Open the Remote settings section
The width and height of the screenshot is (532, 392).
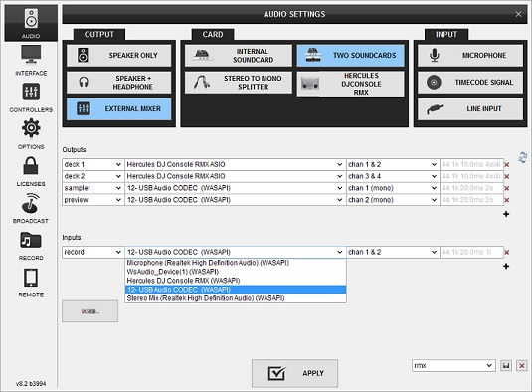[x=31, y=283]
